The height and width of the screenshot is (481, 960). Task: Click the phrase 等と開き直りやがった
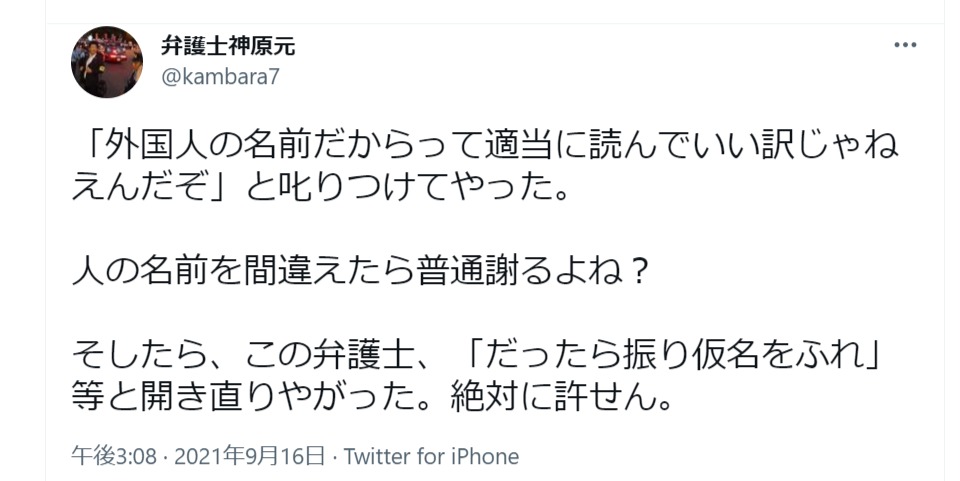[255, 398]
